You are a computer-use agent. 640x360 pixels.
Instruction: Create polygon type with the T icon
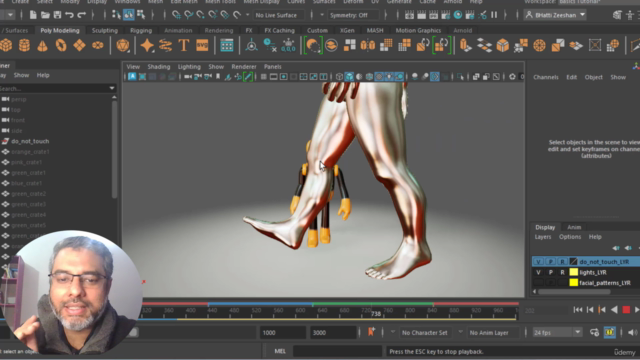184,45
